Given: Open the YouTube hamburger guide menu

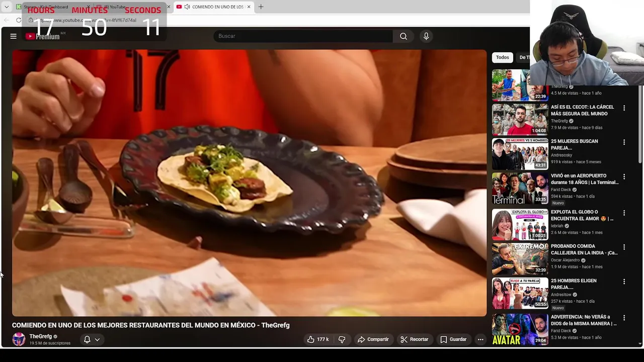Looking at the screenshot, I should click(14, 36).
